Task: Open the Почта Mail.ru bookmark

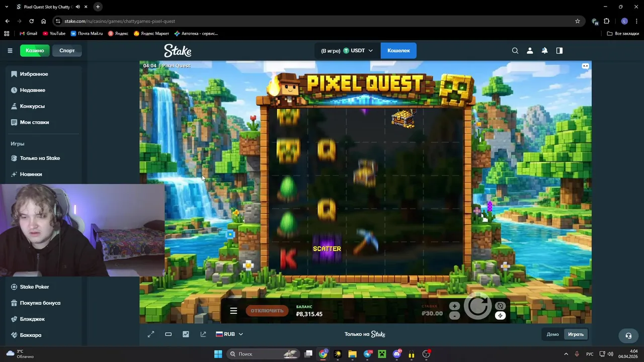Action: tap(87, 33)
